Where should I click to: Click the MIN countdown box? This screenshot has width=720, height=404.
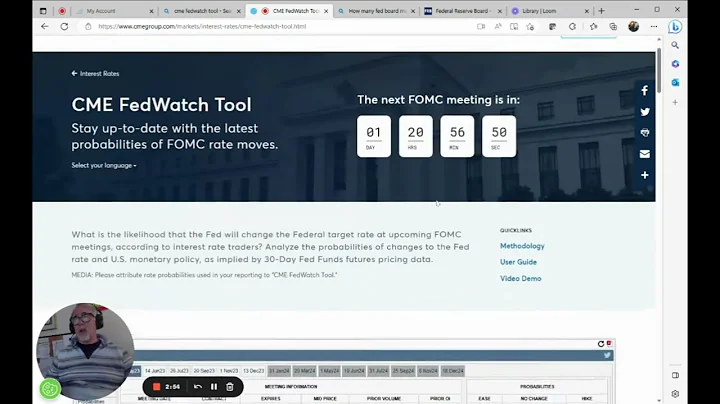[457, 136]
